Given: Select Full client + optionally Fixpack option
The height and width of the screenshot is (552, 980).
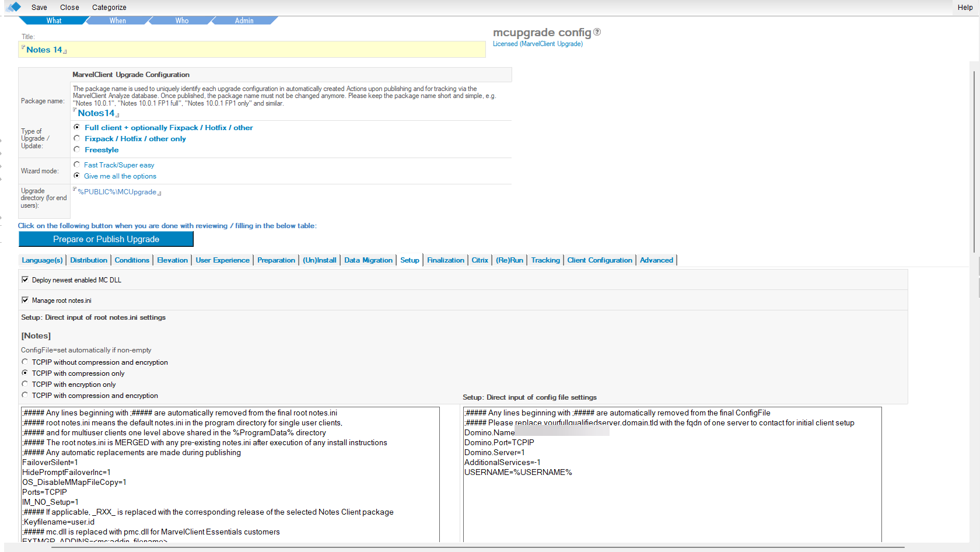Looking at the screenshot, I should (x=76, y=127).
